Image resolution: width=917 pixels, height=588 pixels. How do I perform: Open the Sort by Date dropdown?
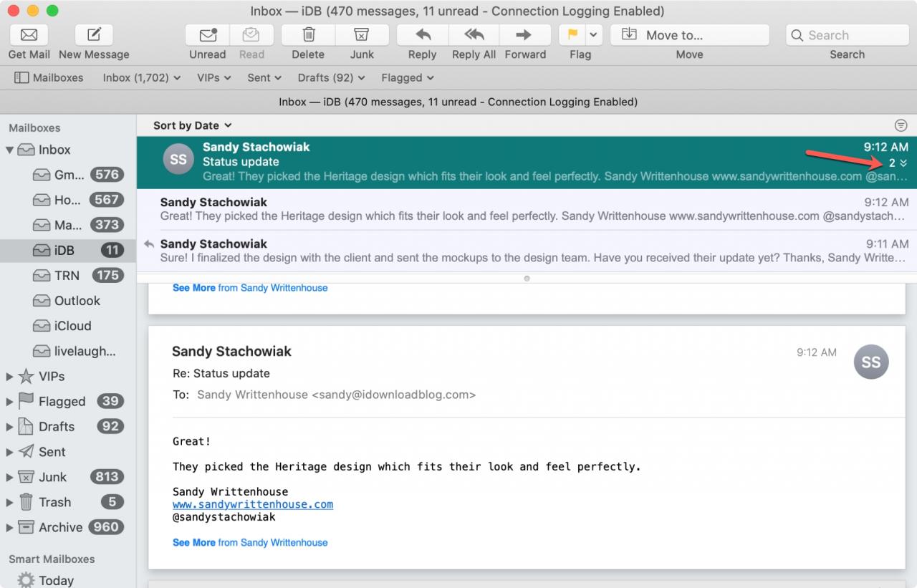coord(192,125)
